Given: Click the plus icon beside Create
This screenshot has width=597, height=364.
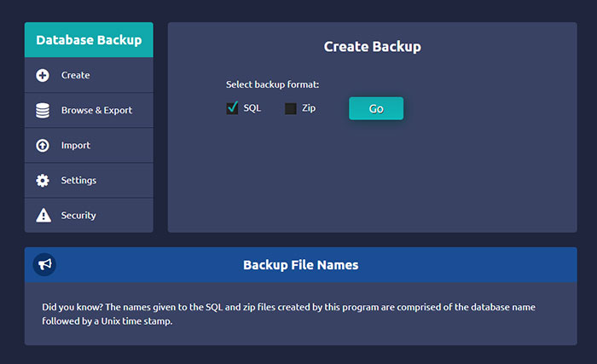Looking at the screenshot, I should 43,75.
